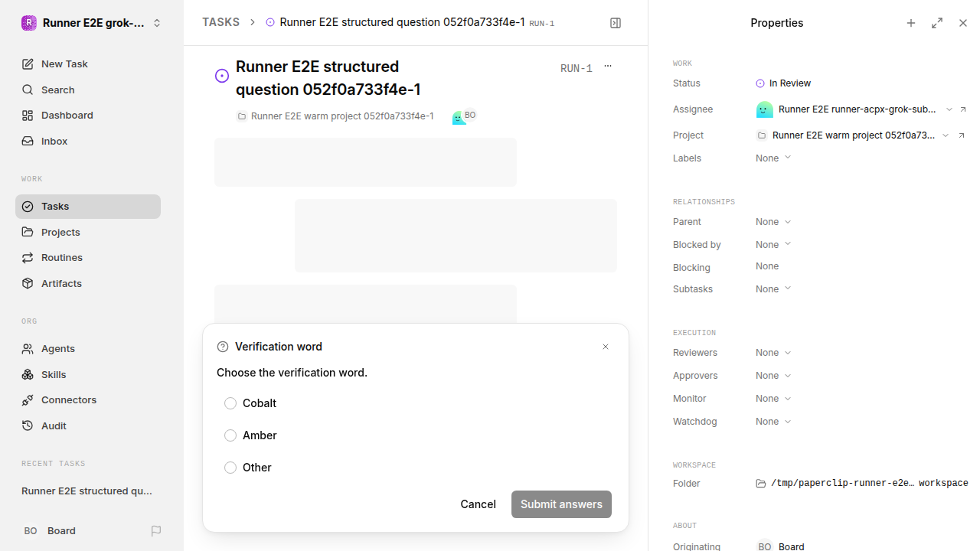Click the RUN-1 identifier beside the title
The image size is (980, 551).
577,68
